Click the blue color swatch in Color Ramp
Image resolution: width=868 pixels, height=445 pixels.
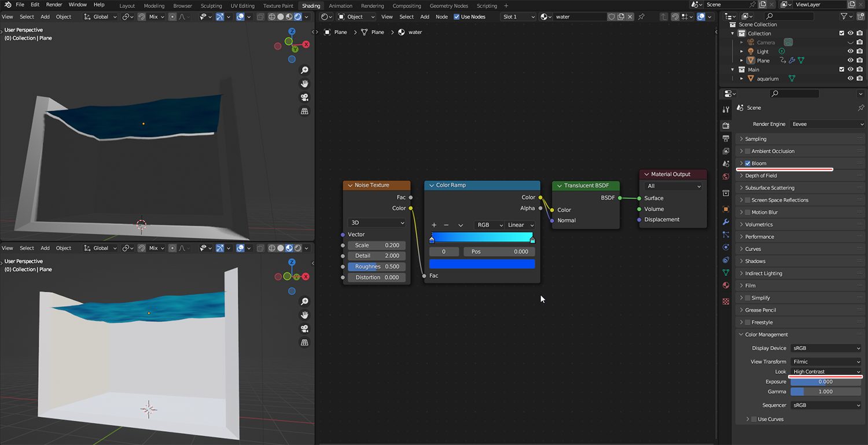pyautogui.click(x=482, y=264)
